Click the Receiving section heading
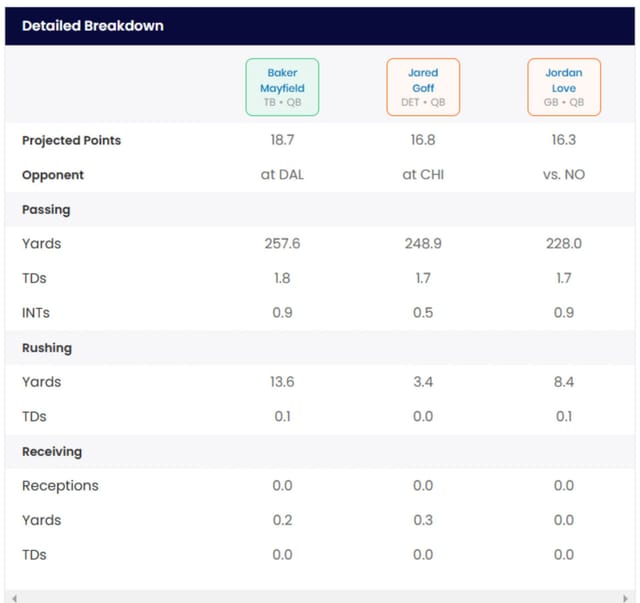The height and width of the screenshot is (603, 640). tap(52, 452)
